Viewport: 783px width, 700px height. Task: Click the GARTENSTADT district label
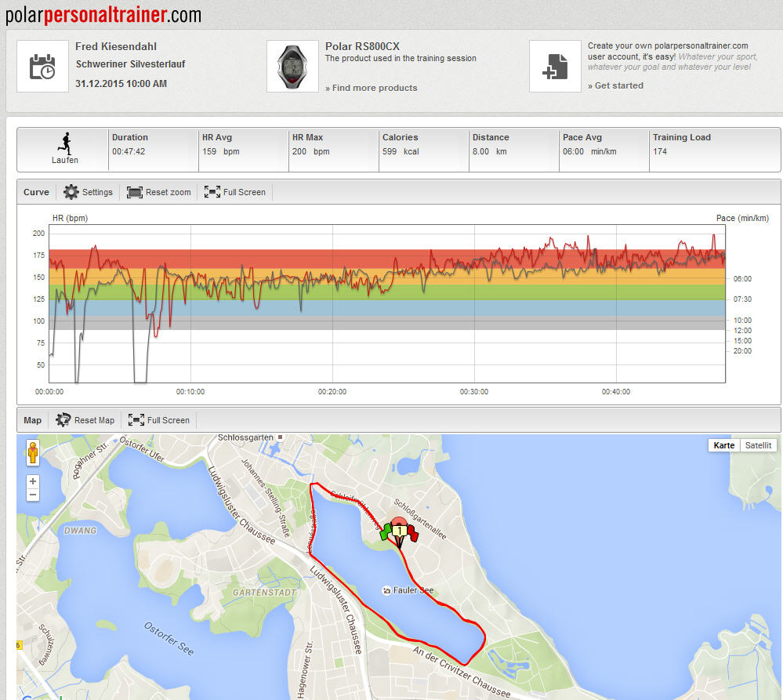point(264,593)
